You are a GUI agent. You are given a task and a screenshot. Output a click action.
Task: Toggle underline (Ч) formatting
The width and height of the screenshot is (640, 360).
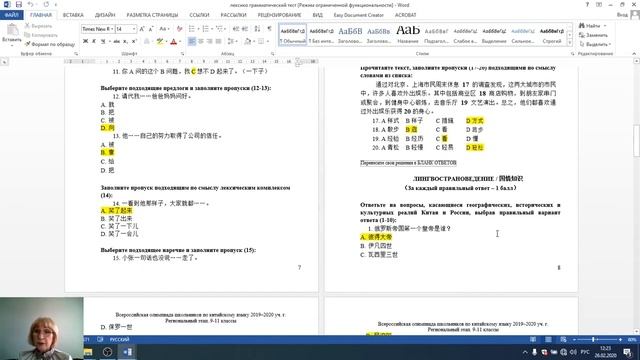(103, 41)
